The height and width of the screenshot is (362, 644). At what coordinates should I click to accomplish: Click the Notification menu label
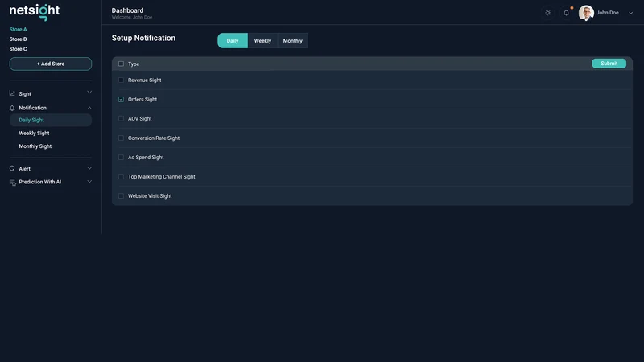tap(32, 108)
